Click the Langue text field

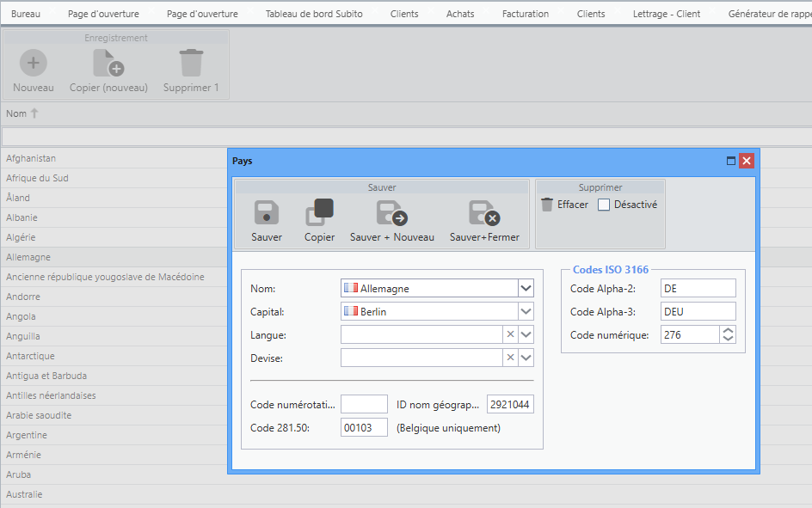click(421, 334)
